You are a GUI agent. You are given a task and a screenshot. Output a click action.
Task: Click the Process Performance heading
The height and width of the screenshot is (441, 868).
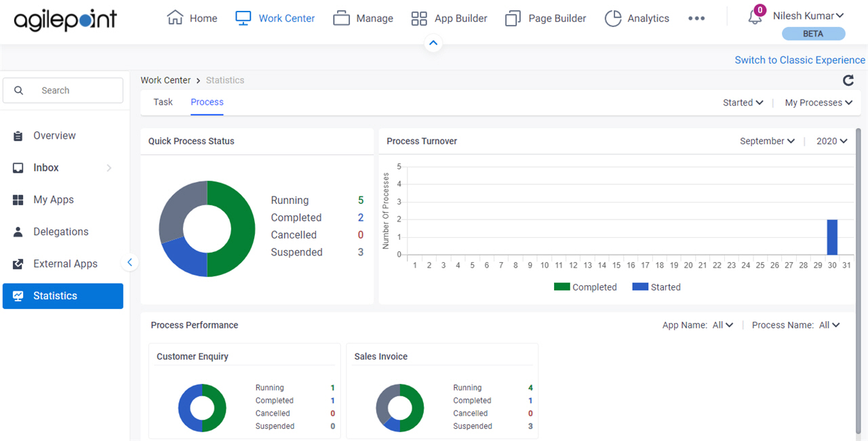[x=195, y=325]
